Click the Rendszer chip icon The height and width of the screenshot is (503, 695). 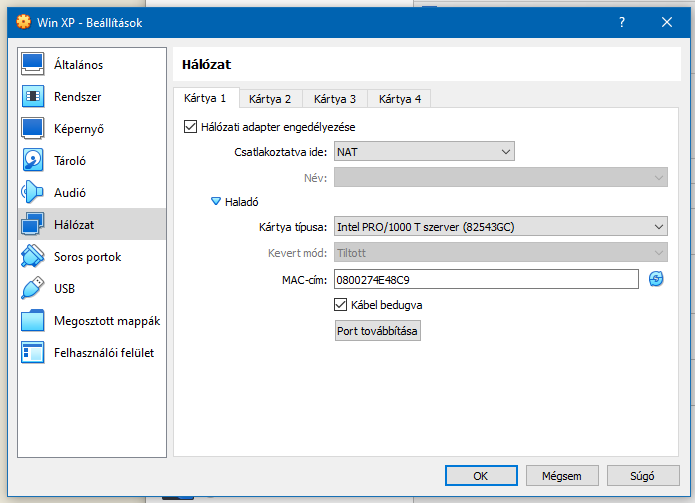(x=32, y=96)
